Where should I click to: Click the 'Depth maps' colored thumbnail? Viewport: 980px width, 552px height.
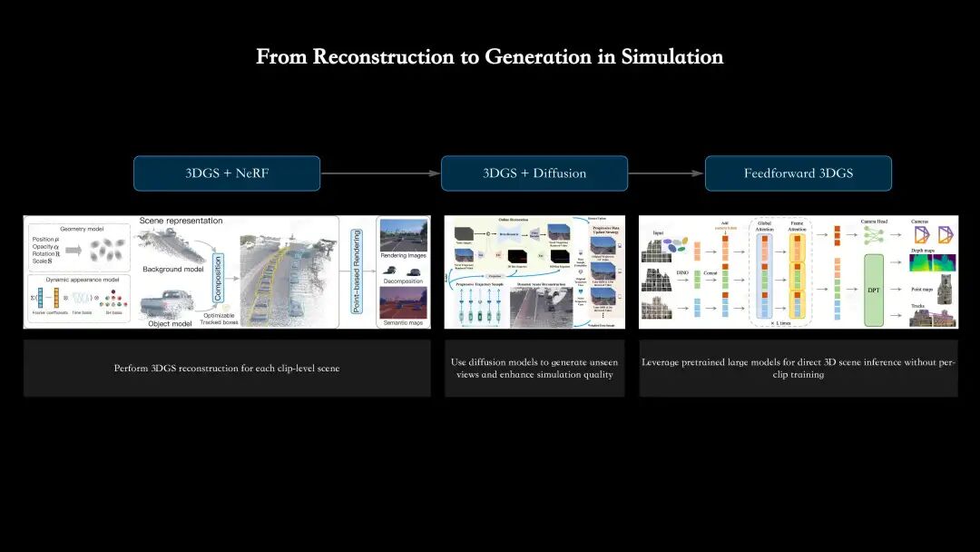(x=933, y=262)
